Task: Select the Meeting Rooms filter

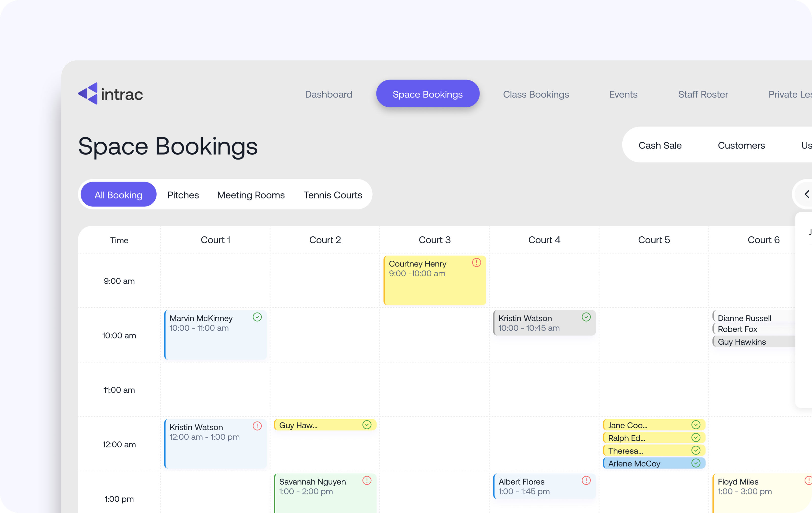Action: (x=251, y=195)
